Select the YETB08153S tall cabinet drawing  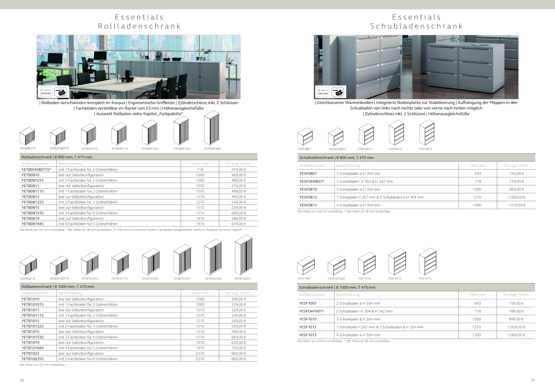pos(181,130)
